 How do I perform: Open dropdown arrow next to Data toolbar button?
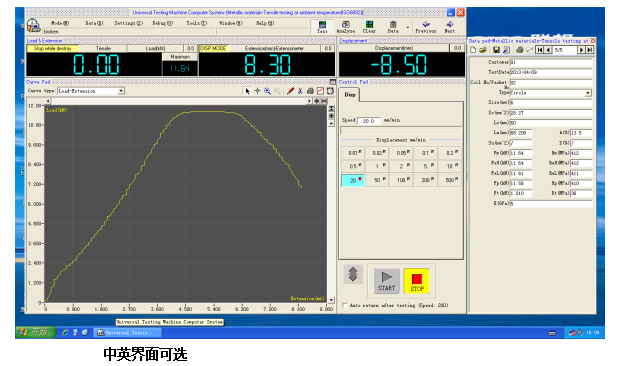tap(407, 27)
